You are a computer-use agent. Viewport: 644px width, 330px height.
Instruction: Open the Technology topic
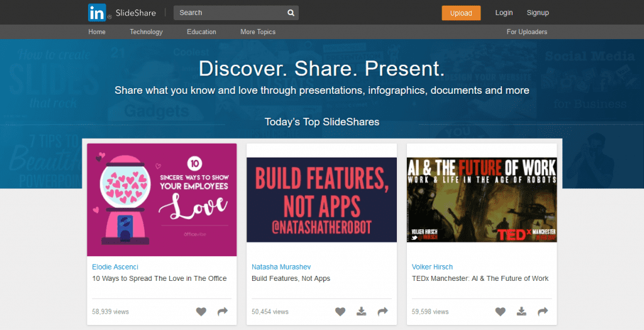146,31
